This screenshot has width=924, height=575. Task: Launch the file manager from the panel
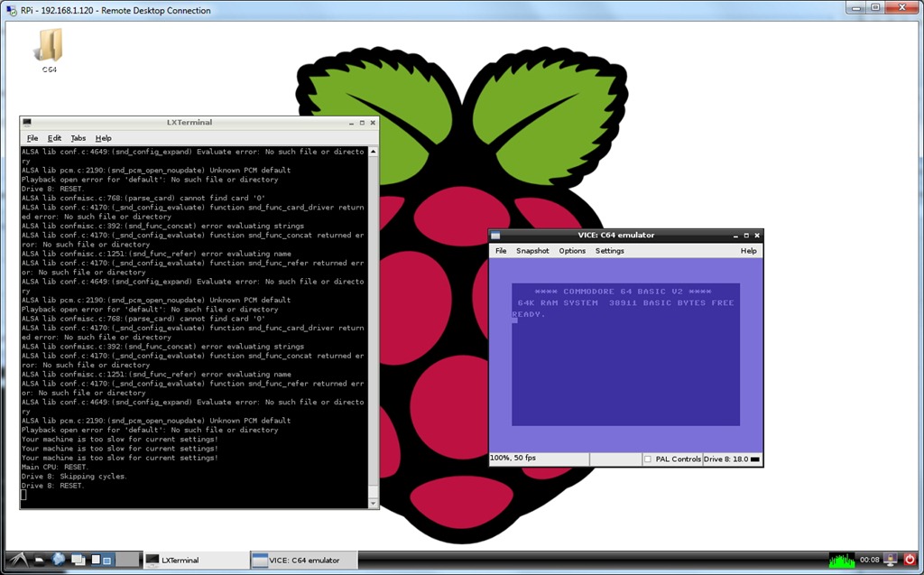click(39, 560)
